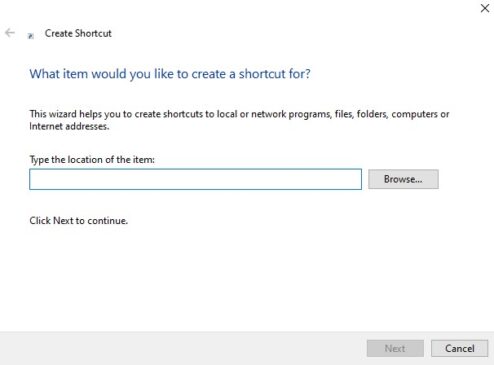
Task: Click the back arrow icon
Action: [x=10, y=33]
